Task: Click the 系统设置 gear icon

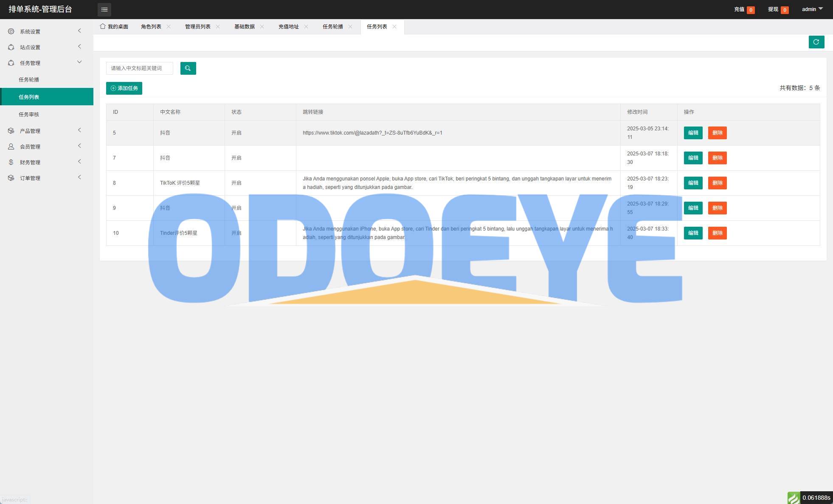Action: coord(11,31)
